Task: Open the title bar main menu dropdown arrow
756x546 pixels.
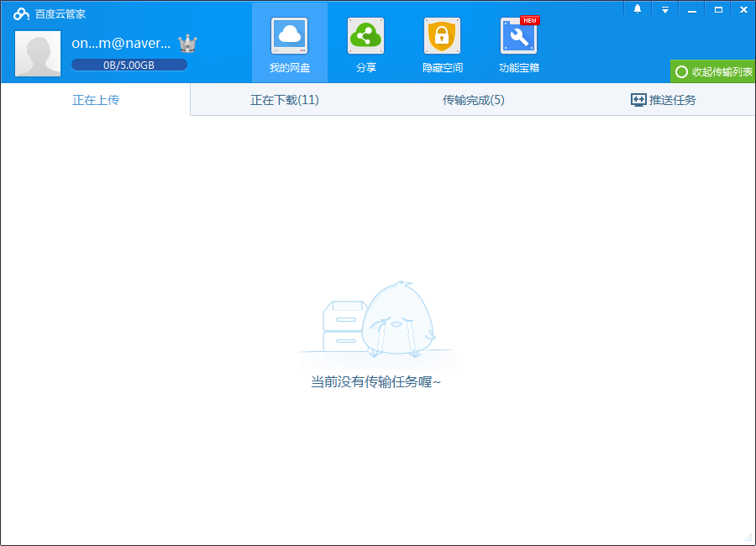Action: point(664,9)
